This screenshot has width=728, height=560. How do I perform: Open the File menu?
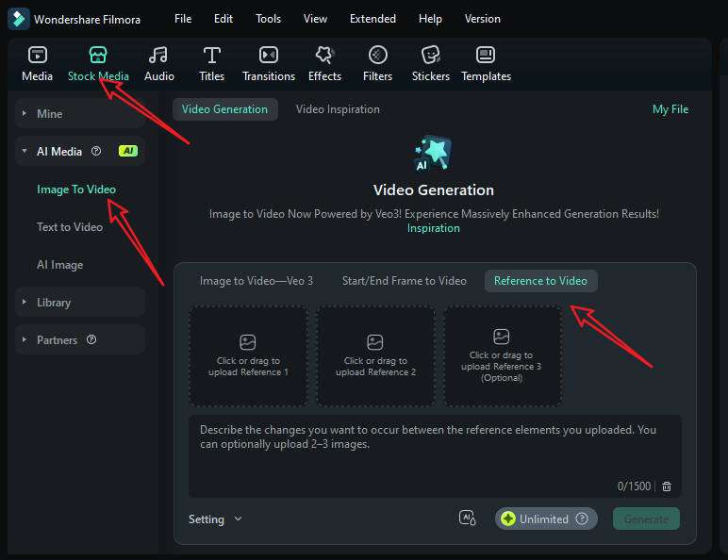183,19
